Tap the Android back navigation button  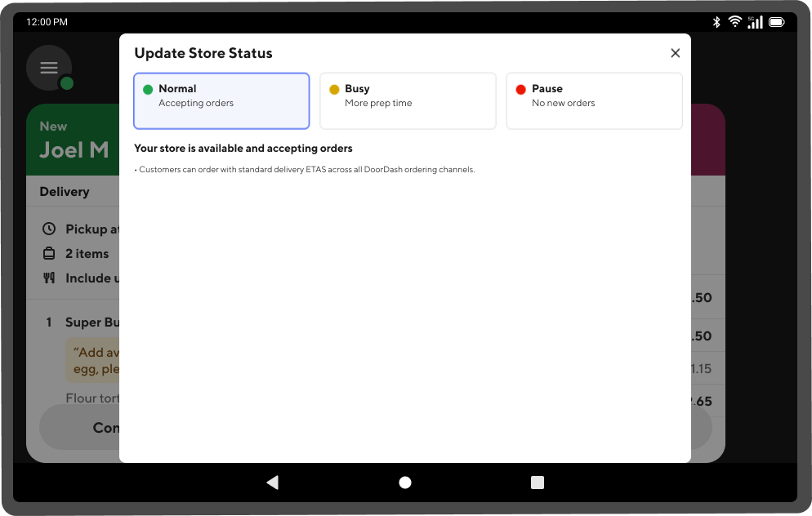click(x=272, y=483)
